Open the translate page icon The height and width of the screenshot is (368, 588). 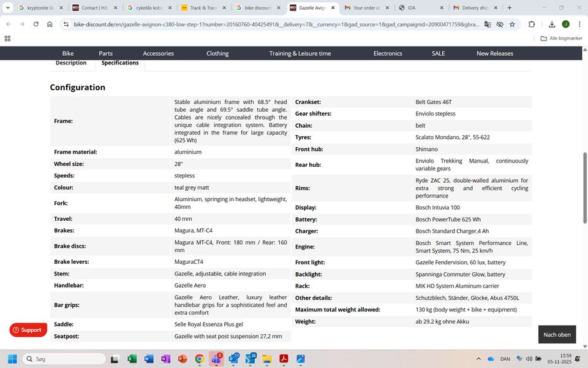488,24
